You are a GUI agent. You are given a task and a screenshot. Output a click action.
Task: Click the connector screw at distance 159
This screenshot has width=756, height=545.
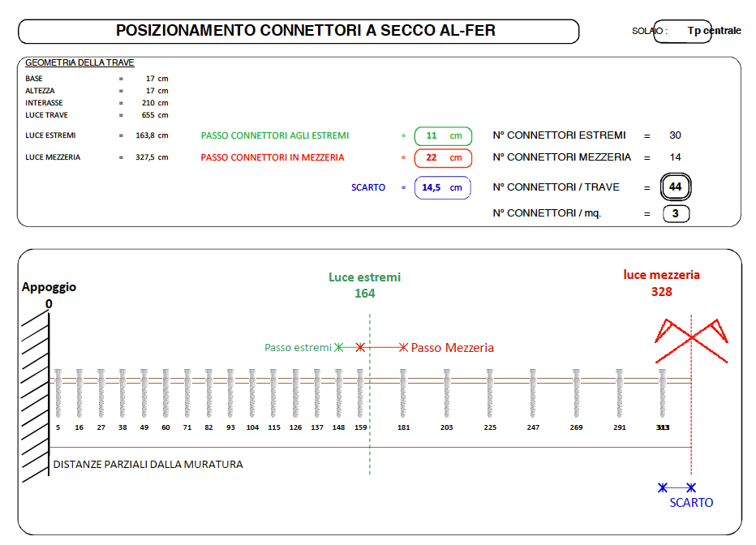pyautogui.click(x=360, y=393)
